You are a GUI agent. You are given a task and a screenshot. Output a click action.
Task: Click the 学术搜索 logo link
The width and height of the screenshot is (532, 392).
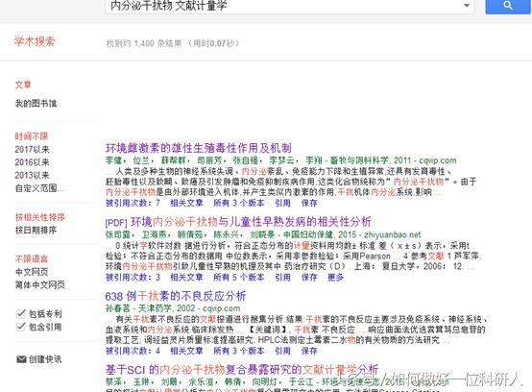point(35,41)
